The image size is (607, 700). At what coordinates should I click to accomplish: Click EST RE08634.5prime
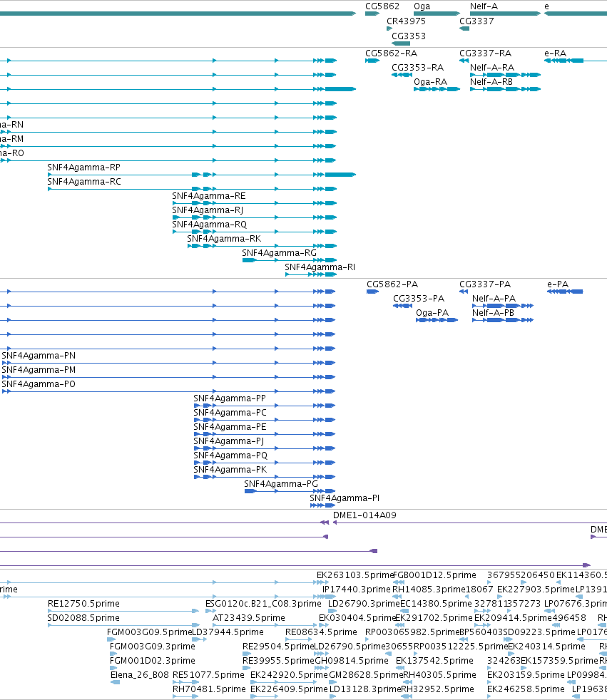321,632
